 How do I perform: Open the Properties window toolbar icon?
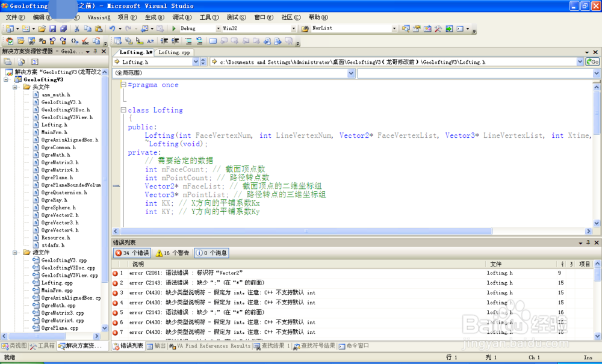tap(417, 28)
